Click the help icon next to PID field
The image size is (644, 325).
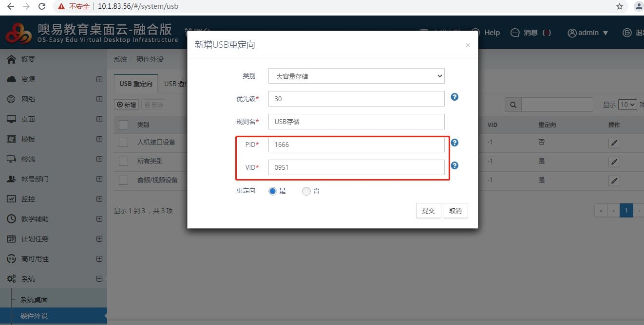click(455, 143)
